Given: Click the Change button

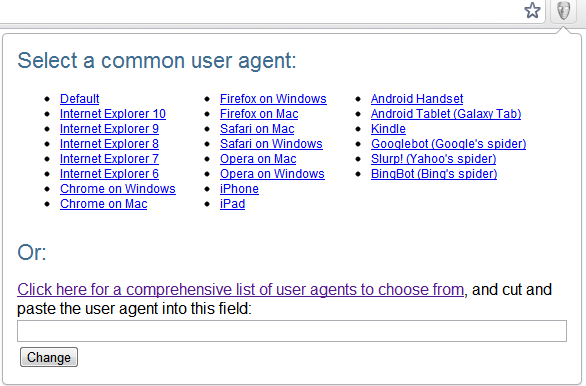Looking at the screenshot, I should (x=49, y=357).
